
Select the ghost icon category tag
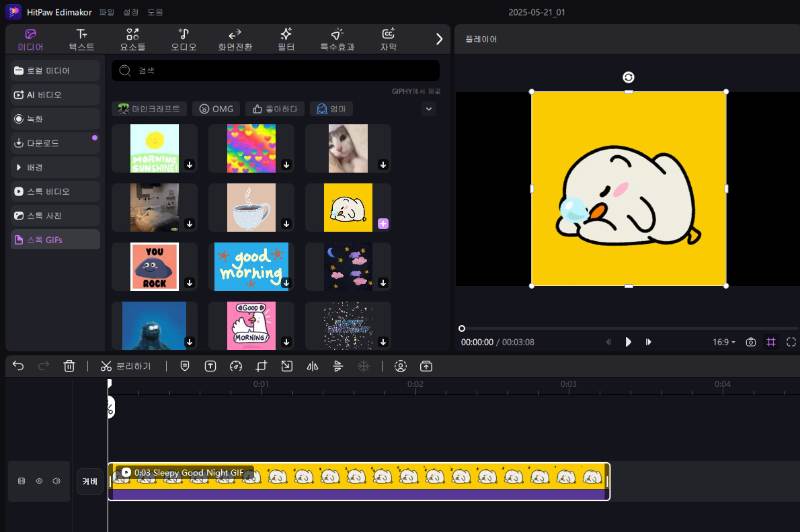pyautogui.click(x=332, y=109)
